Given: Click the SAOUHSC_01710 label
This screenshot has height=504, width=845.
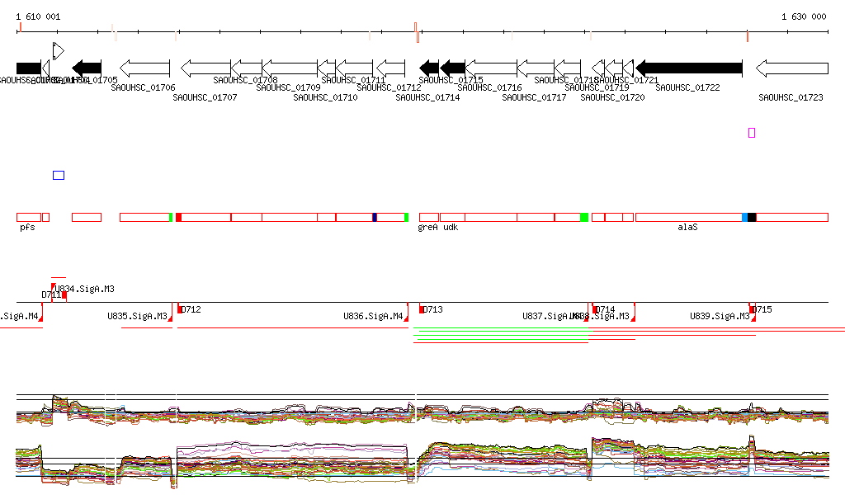Looking at the screenshot, I should [325, 97].
